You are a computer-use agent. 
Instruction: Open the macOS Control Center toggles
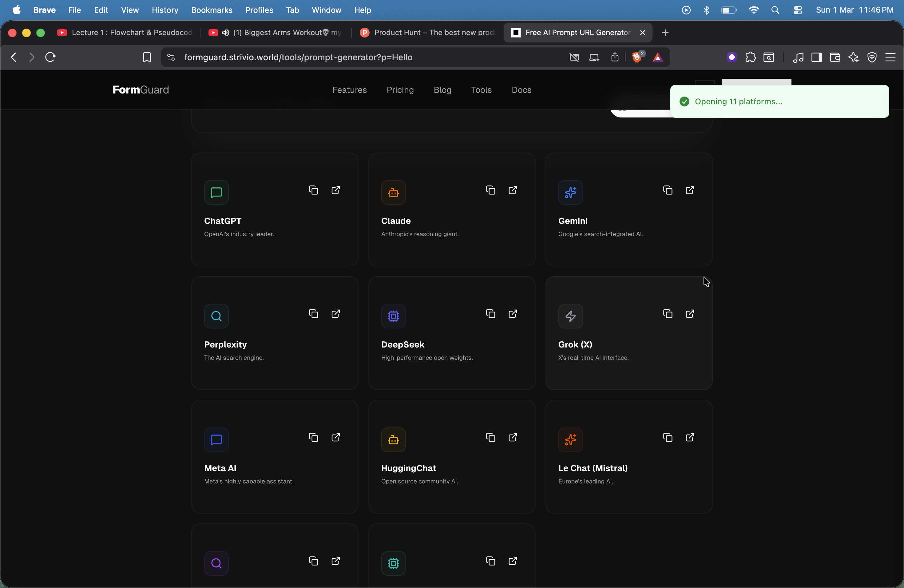[x=798, y=10]
